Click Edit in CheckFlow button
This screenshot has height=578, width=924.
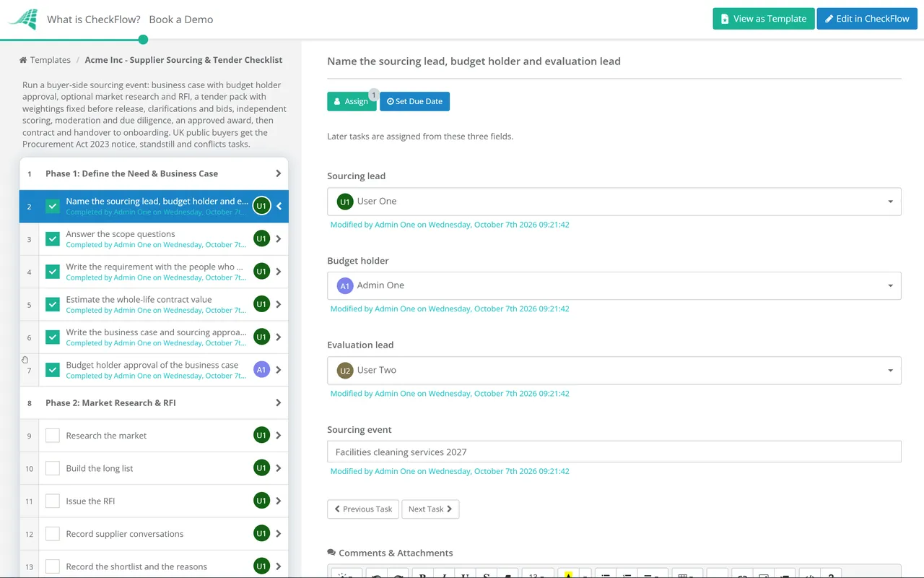(867, 19)
